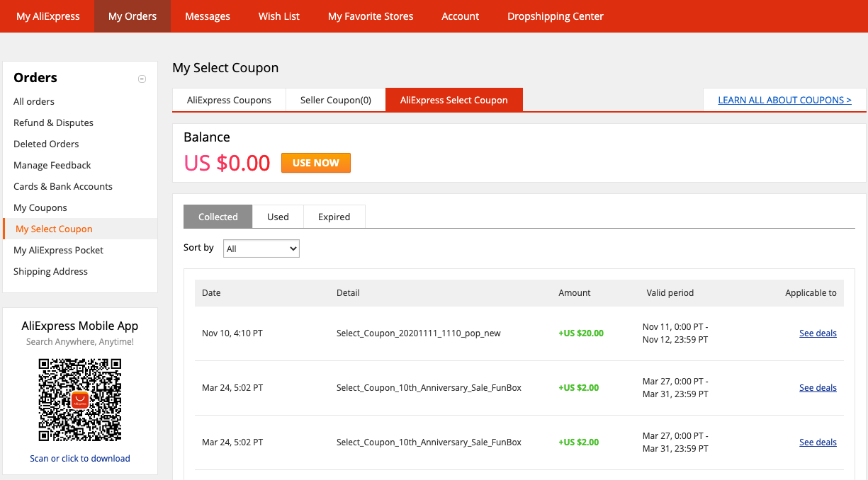Collapse the Orders sidebar section
Screen dimensions: 868x480
coord(142,79)
